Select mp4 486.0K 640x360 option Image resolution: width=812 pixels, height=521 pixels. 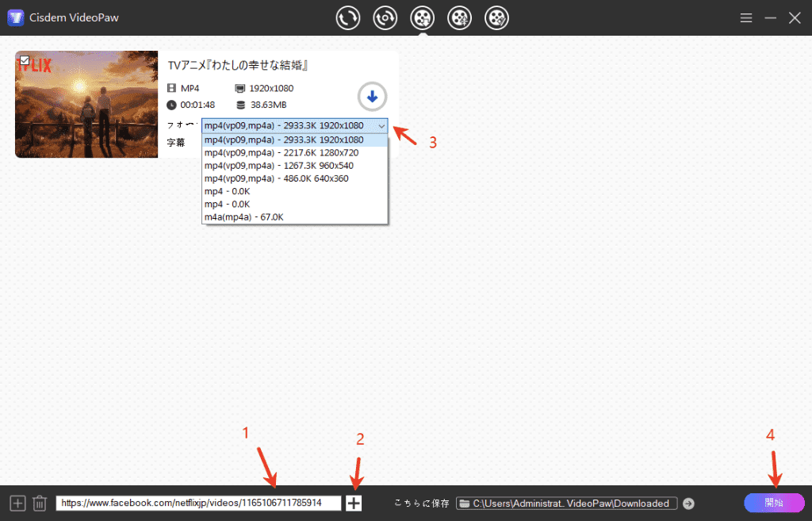click(x=295, y=178)
